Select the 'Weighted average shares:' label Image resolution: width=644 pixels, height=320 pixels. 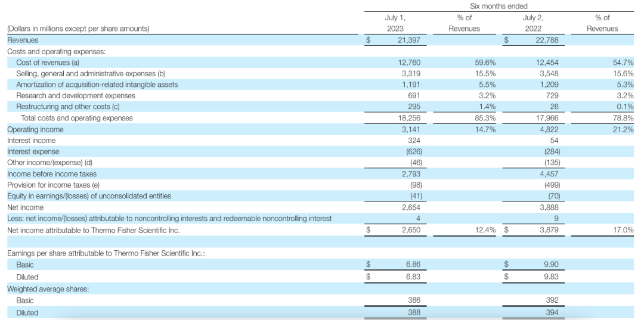click(x=47, y=289)
